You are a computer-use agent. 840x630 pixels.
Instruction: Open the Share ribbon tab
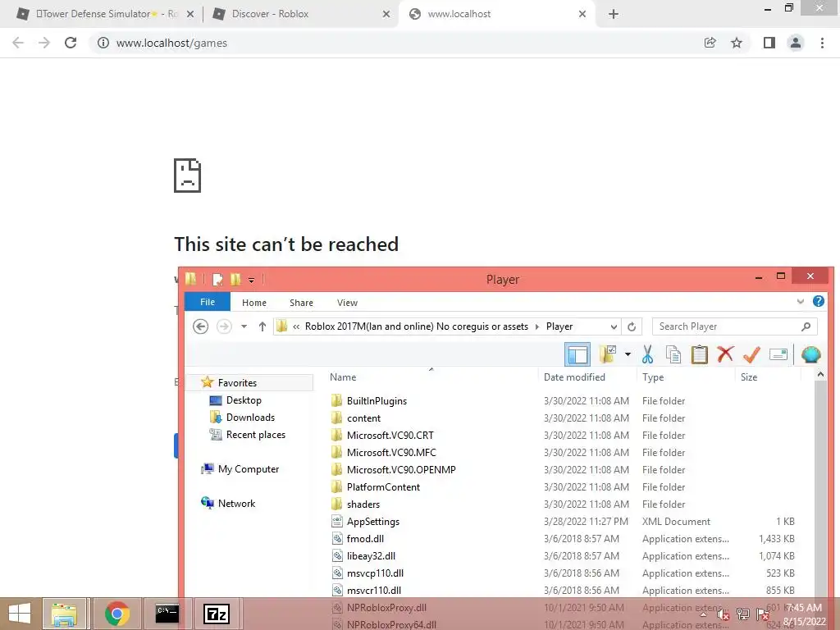[x=301, y=303]
